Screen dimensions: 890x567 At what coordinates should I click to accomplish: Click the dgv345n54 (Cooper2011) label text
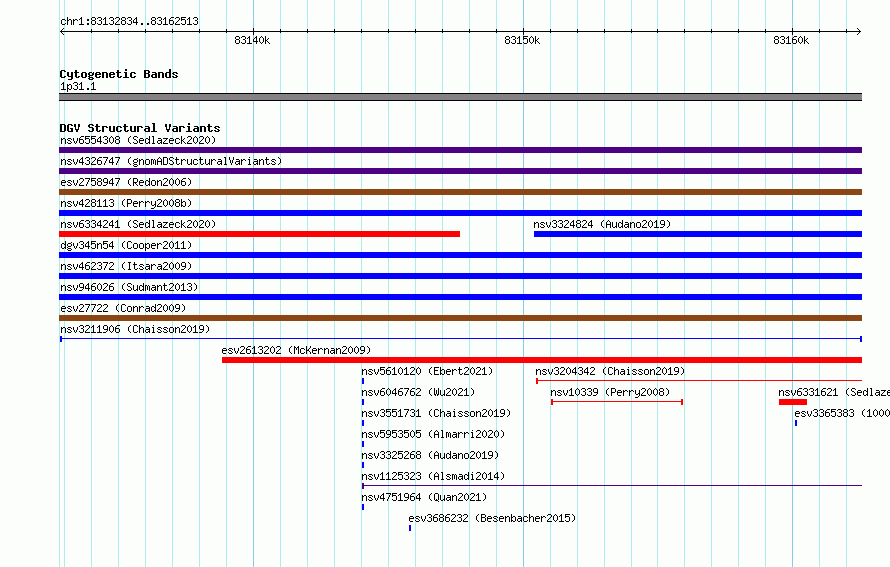click(126, 245)
